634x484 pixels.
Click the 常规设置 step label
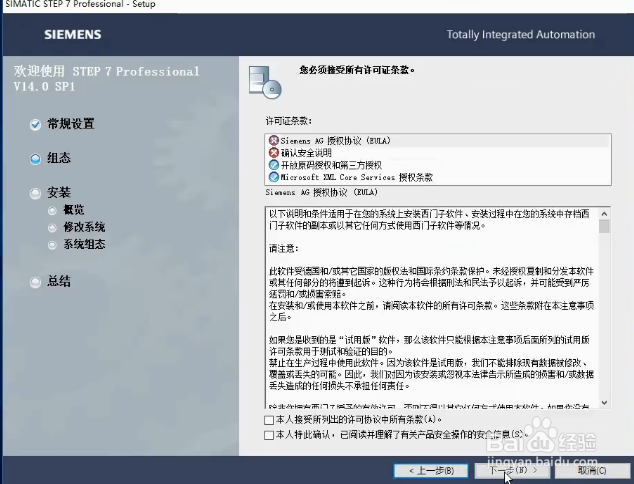click(x=71, y=124)
